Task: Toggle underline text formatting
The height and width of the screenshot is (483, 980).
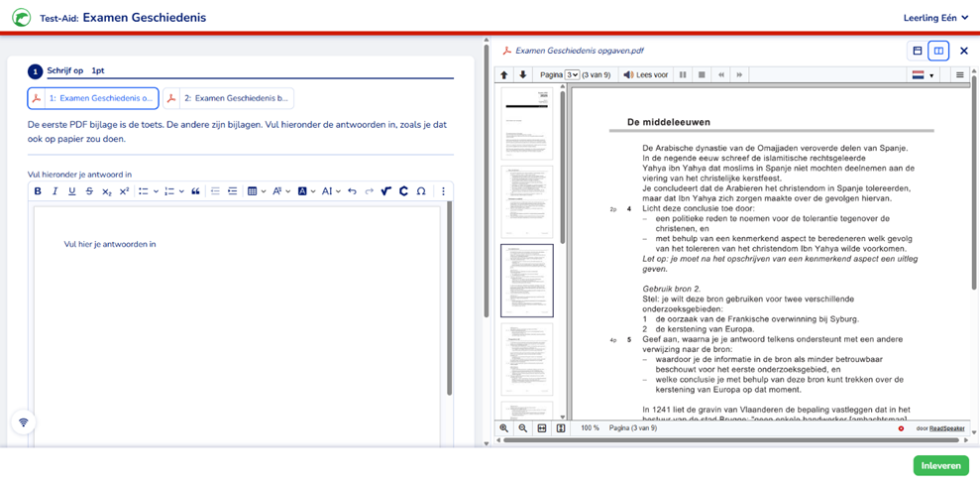Action: [x=71, y=191]
